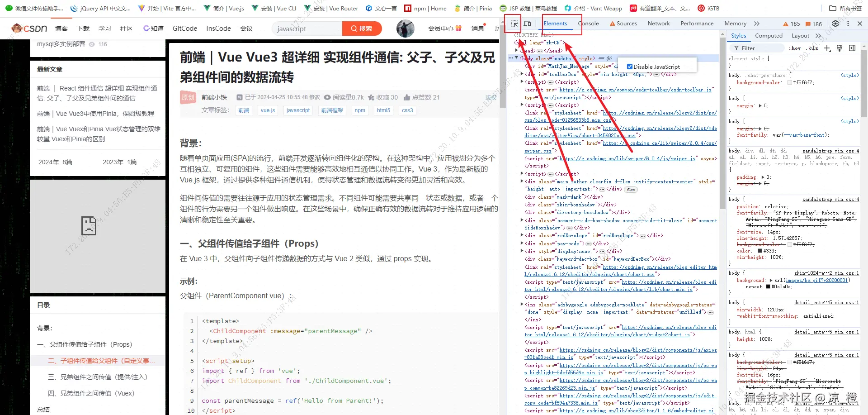
Task: Click the 收藏 star icon
Action: coord(371,97)
